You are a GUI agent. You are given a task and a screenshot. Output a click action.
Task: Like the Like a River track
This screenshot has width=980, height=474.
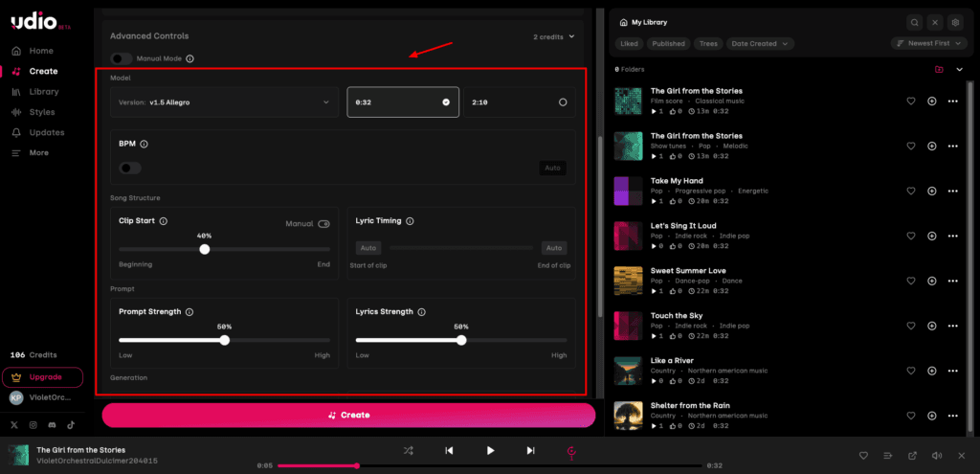[x=911, y=371]
